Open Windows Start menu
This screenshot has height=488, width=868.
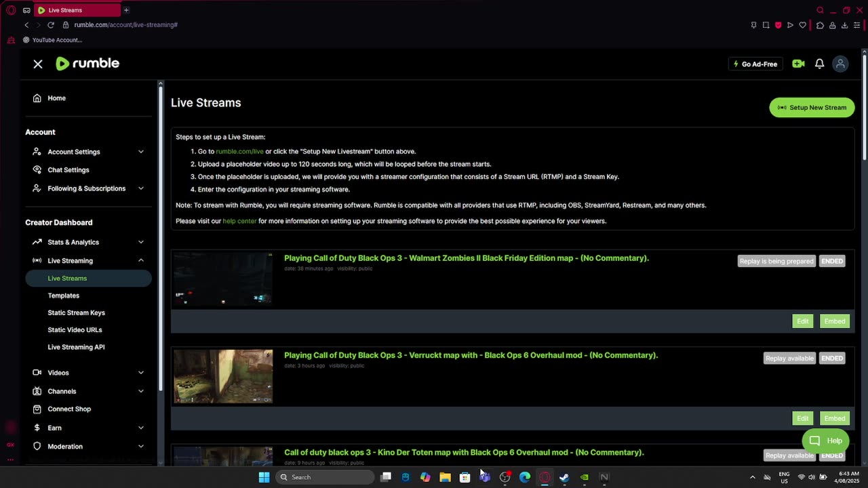pos(264,477)
